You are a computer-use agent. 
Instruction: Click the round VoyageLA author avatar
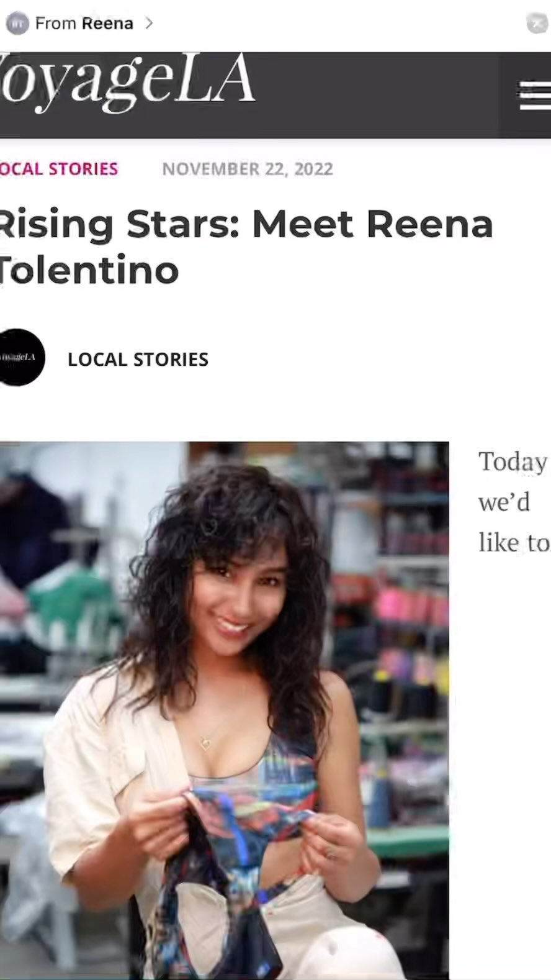pyautogui.click(x=20, y=358)
